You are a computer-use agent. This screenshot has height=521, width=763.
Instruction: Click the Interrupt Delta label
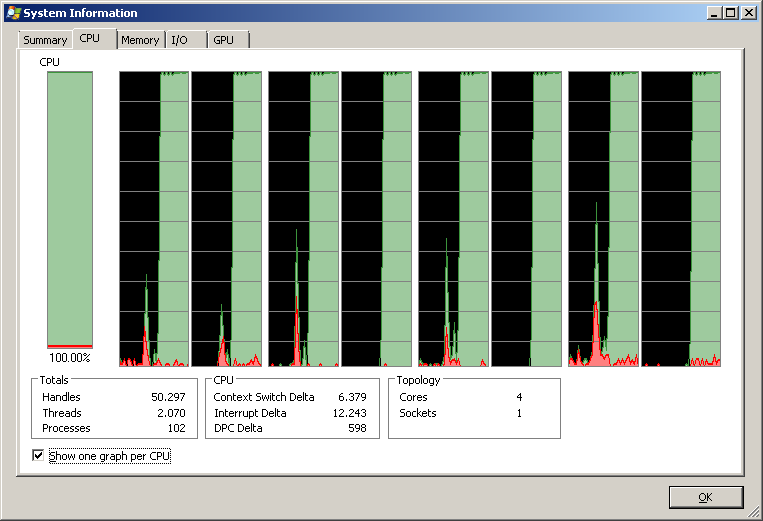[250, 413]
